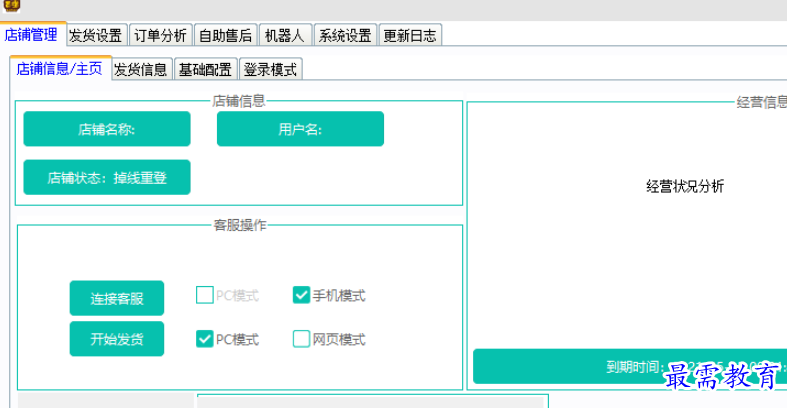Click the 经营信息 group label
Screen dimensions: 787x408
[761, 102]
